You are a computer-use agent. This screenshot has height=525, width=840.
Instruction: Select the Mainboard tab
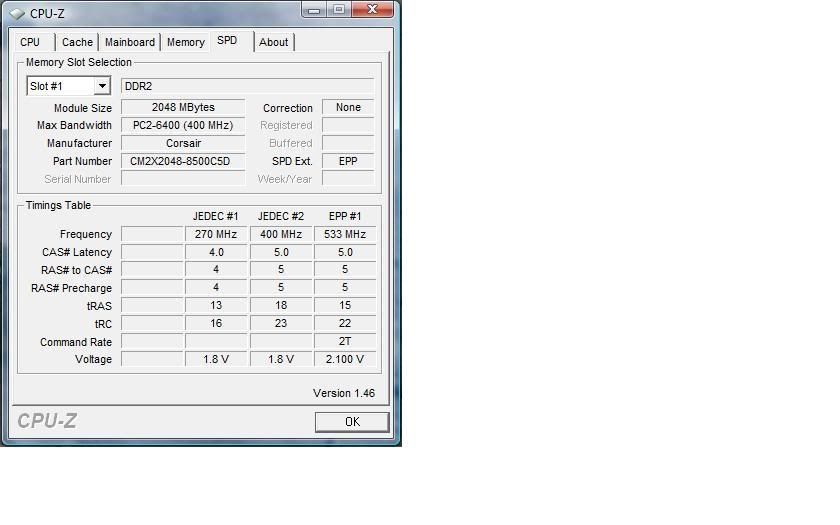(x=130, y=42)
